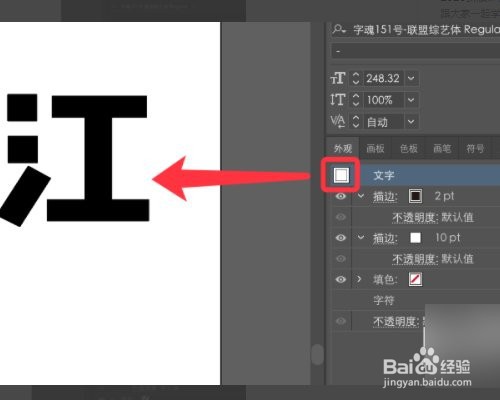The height and width of the screenshot is (400, 500).
Task: Click the font size value 248.32
Action: [383, 78]
